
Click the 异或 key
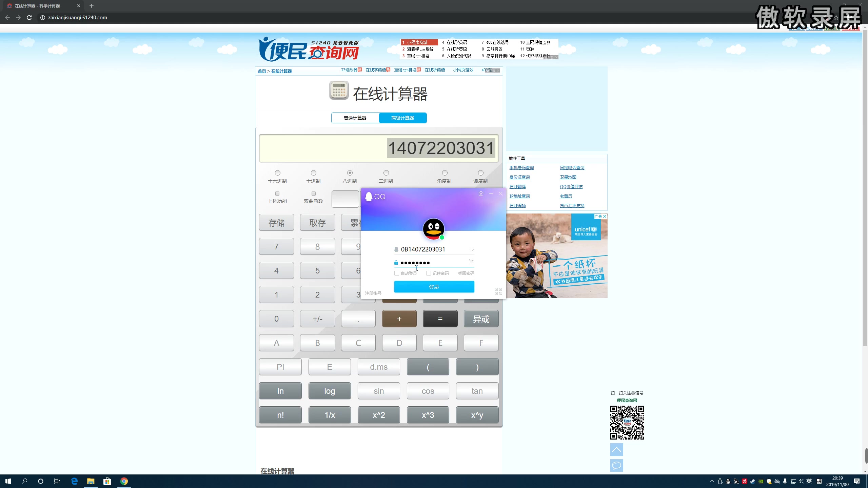tap(481, 319)
